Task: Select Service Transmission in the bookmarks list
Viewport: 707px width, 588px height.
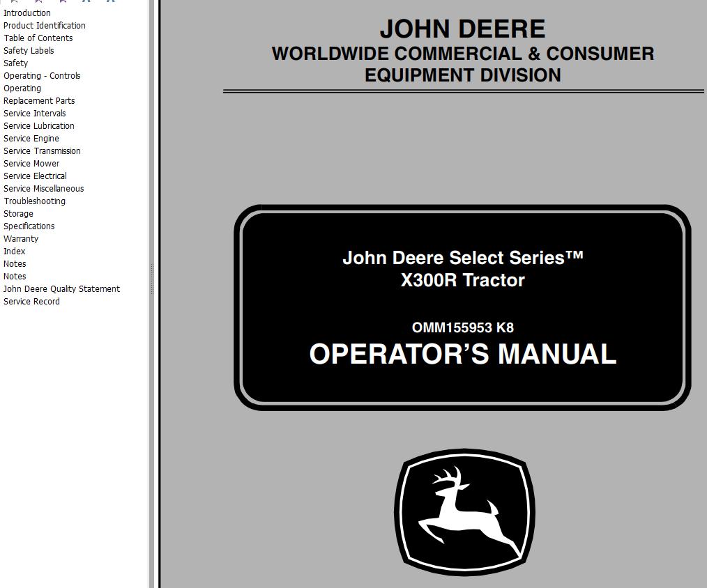Action: (x=42, y=150)
